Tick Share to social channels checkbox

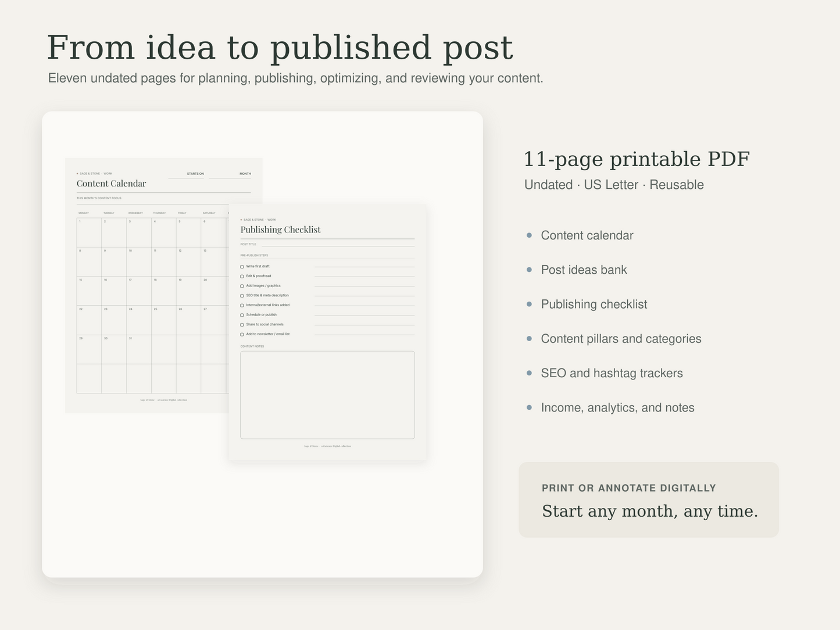click(242, 325)
